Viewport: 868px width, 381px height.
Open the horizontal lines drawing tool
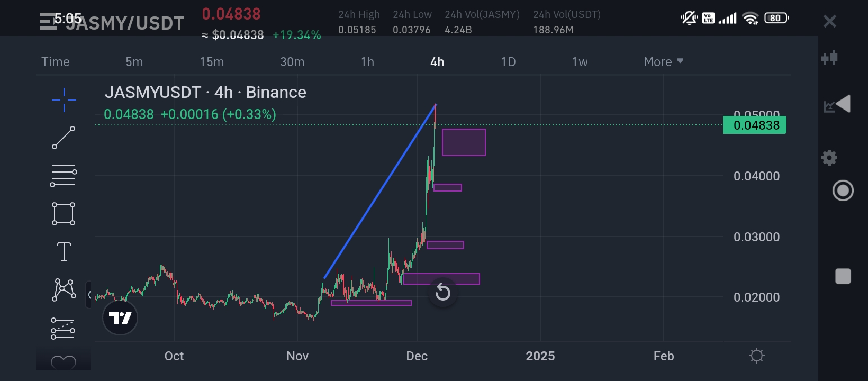pyautogui.click(x=64, y=175)
